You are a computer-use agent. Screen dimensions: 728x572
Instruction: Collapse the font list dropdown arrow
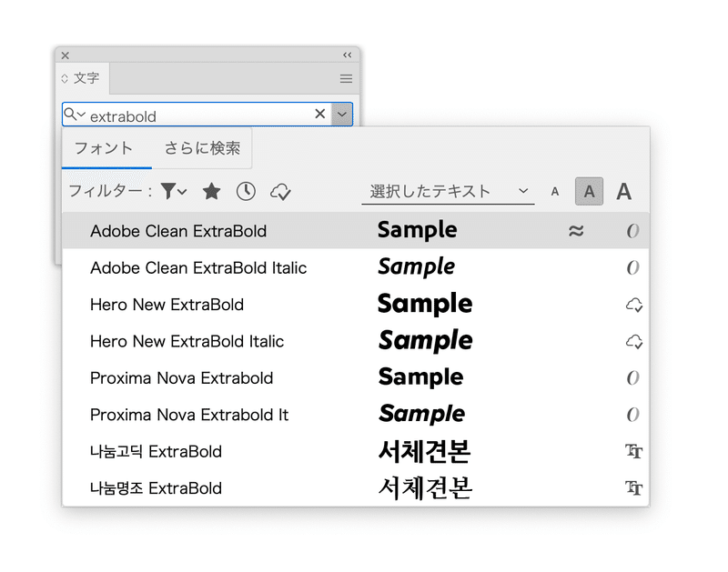click(342, 114)
